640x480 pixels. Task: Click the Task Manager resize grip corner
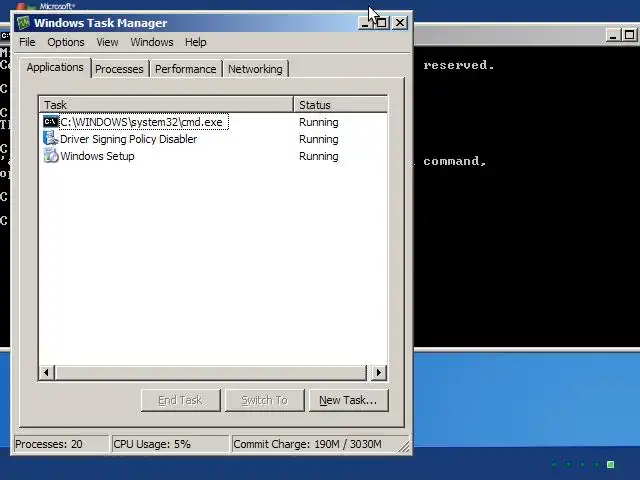click(404, 447)
